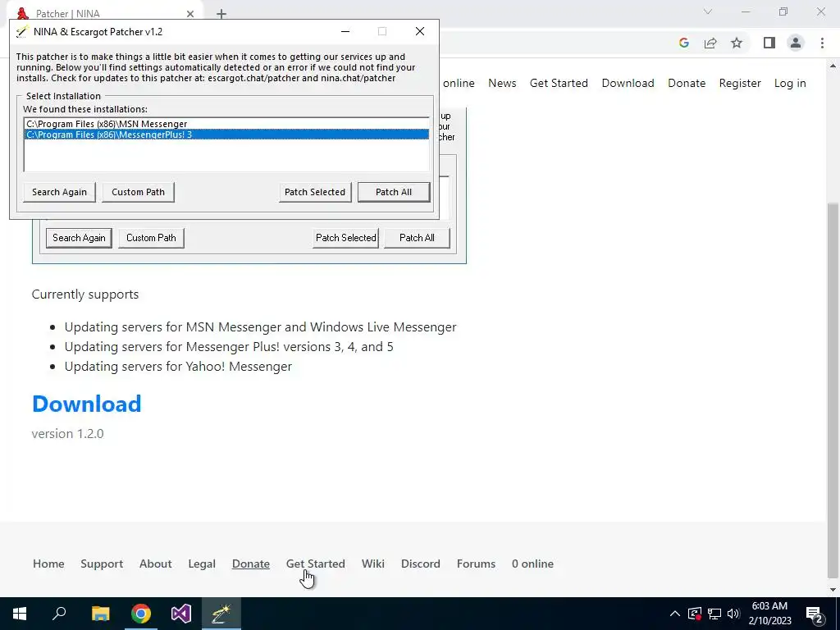This screenshot has height=630, width=840.
Task: Click Search Again in the patcher window
Action: coord(59,192)
